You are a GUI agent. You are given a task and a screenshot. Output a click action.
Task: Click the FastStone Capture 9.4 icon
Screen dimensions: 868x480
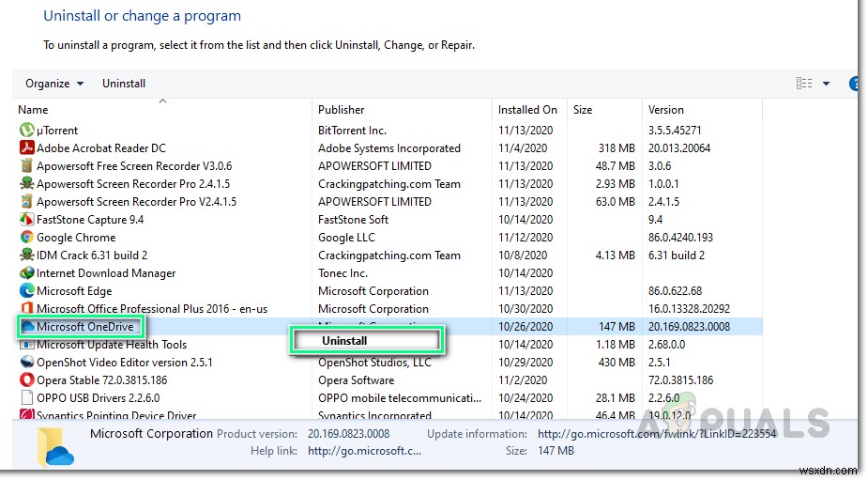pos(26,220)
